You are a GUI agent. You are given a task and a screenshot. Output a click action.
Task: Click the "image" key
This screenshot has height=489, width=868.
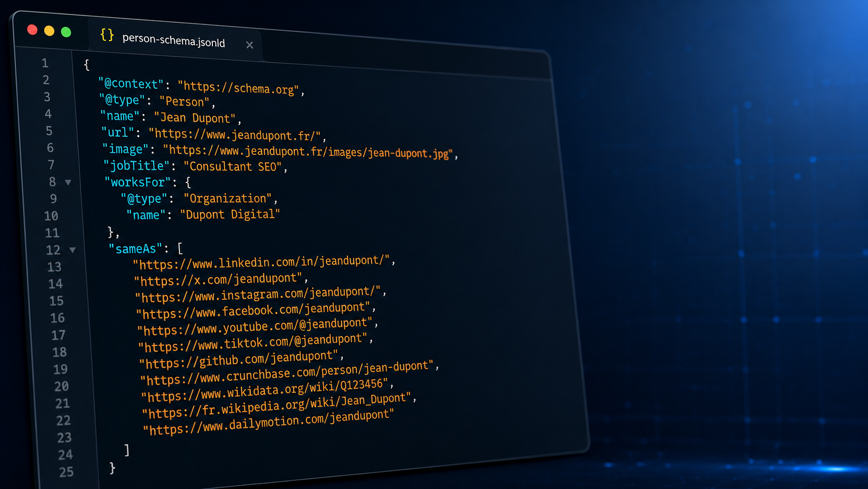click(126, 150)
